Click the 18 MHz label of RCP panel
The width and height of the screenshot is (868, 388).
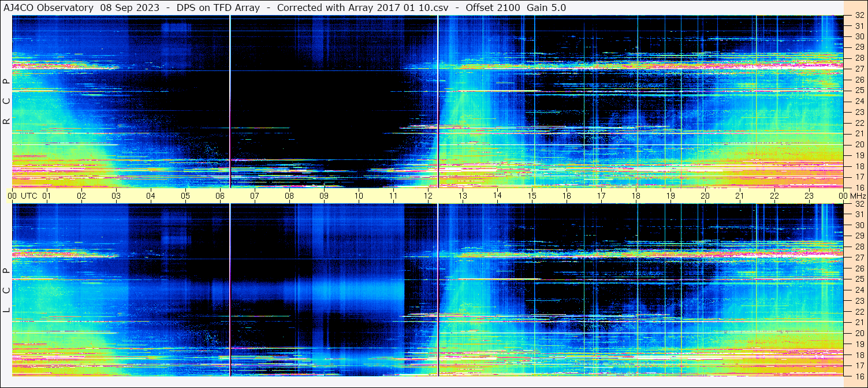click(x=859, y=166)
